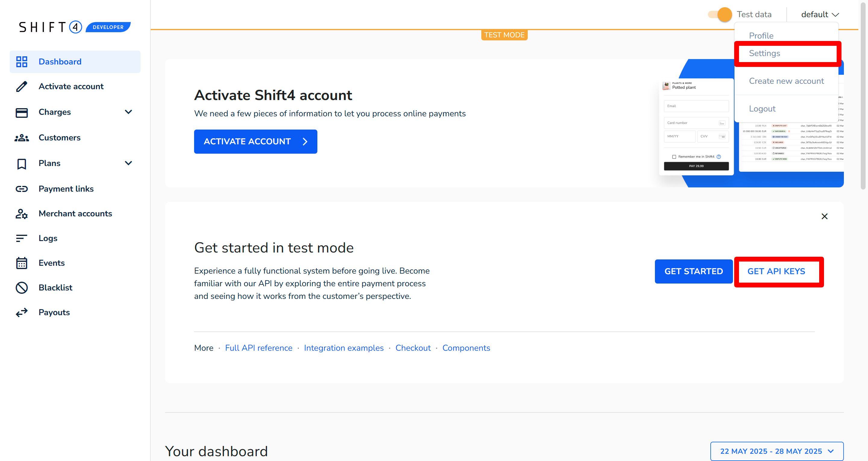Click the page vertical scrollbar
This screenshot has height=461, width=868.
pyautogui.click(x=863, y=96)
